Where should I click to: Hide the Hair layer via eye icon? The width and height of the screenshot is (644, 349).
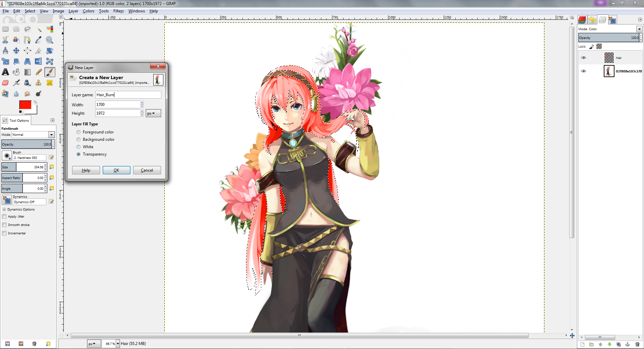pyautogui.click(x=584, y=58)
